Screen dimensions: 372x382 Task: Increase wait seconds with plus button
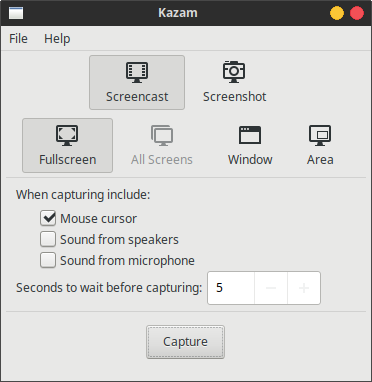tap(304, 288)
